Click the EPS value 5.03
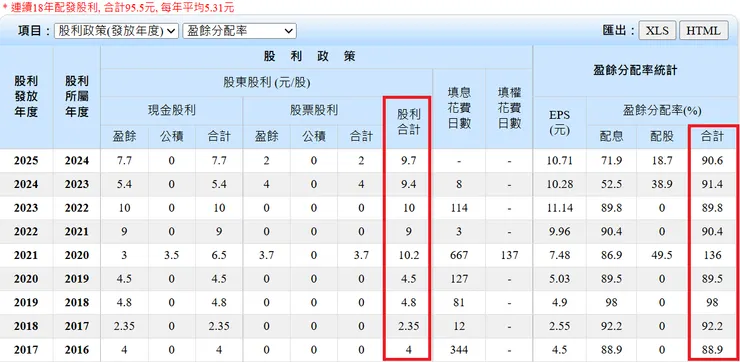This screenshot has width=740, height=362. 560,279
